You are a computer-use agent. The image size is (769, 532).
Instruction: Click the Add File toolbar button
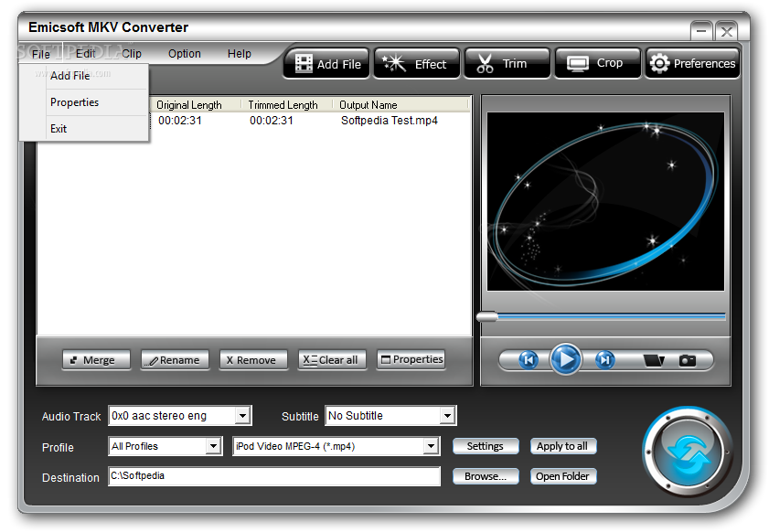click(x=326, y=64)
